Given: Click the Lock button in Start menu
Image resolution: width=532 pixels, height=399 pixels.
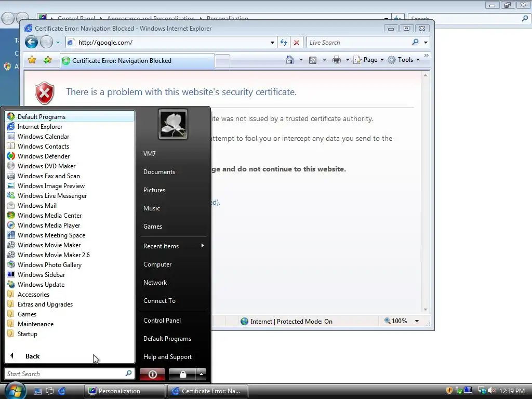Looking at the screenshot, I should tap(182, 374).
